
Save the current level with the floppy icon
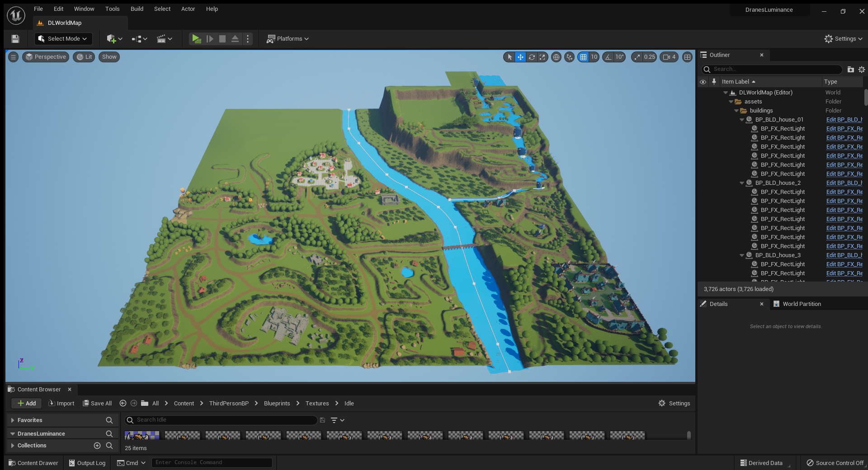(x=15, y=39)
